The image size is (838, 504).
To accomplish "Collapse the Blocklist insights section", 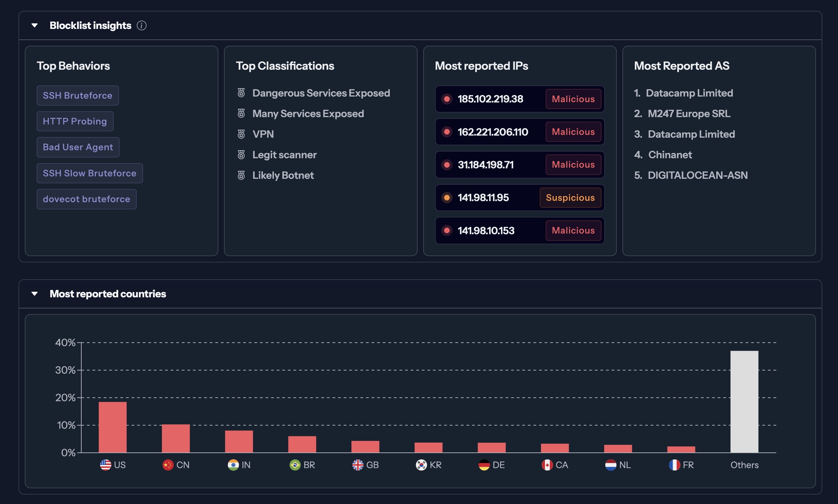I will pyautogui.click(x=35, y=25).
